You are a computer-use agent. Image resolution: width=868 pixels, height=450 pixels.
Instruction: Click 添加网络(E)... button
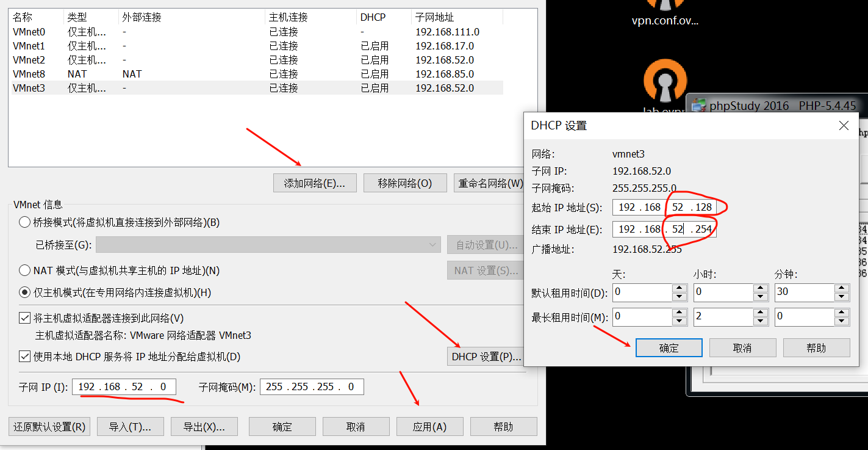[x=315, y=183]
